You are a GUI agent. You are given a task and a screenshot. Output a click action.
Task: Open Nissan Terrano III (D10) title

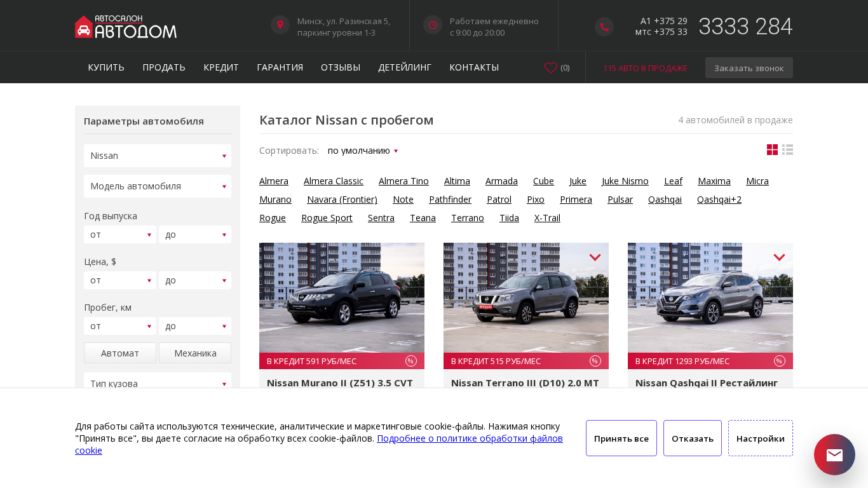click(x=525, y=383)
